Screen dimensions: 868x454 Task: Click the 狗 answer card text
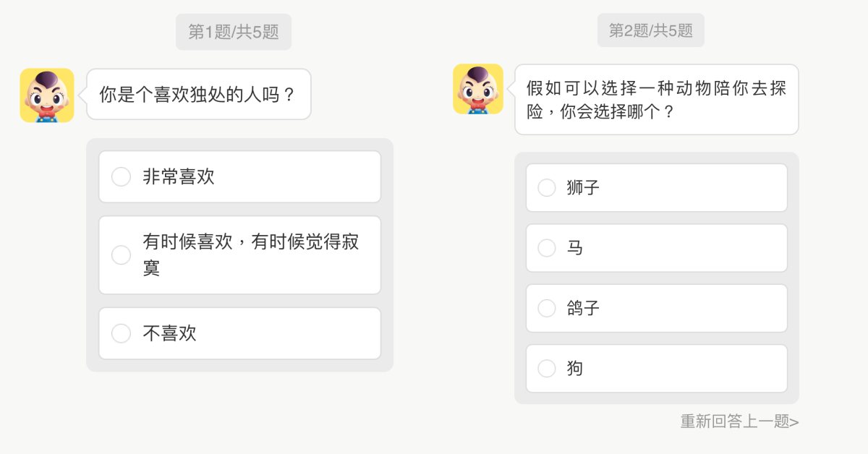575,369
